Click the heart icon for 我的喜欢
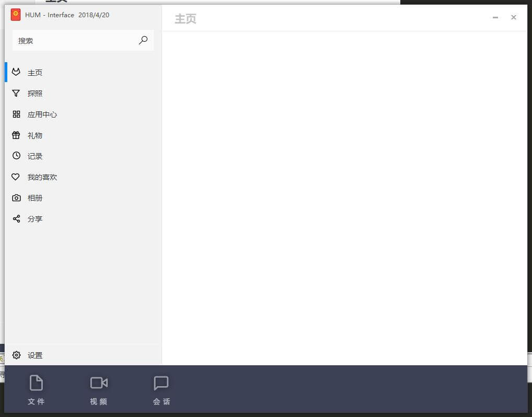Screen dimensions: 532x417 point(16,177)
